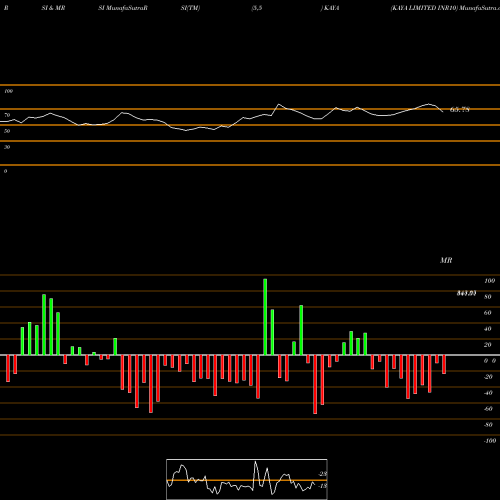Click the RSI axis label 100

tap(9, 91)
